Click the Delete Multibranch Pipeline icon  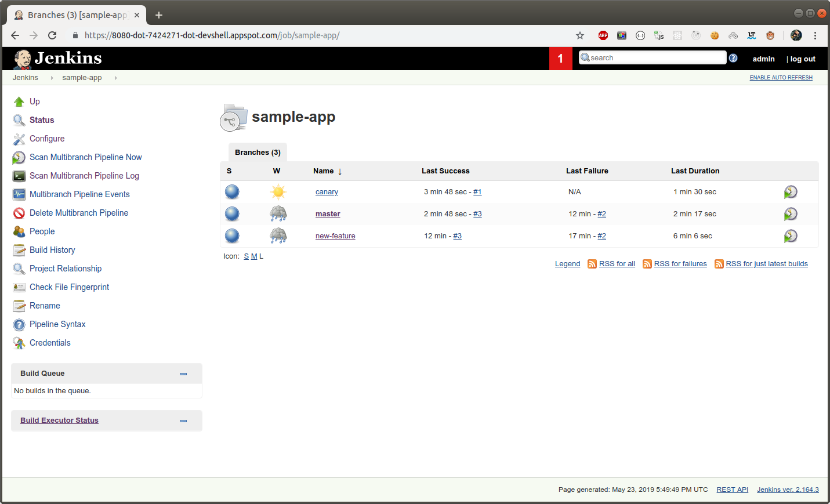point(19,213)
